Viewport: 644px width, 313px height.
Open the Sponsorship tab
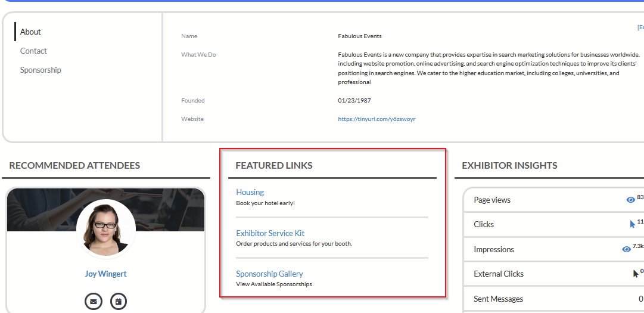pos(41,70)
